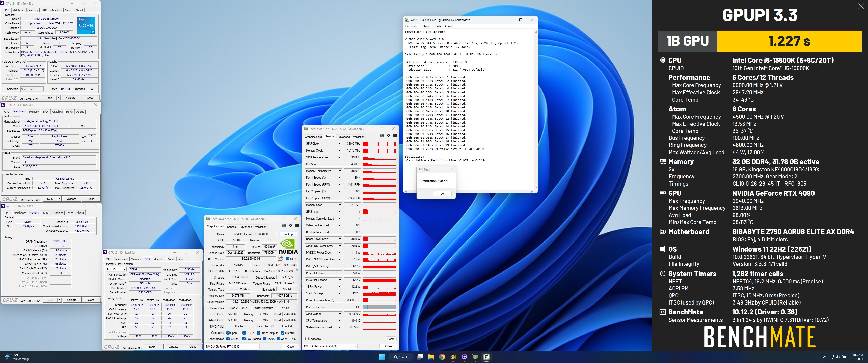The height and width of the screenshot is (363, 868).
Task: Open Task View from the taskbar
Action: tap(420, 357)
